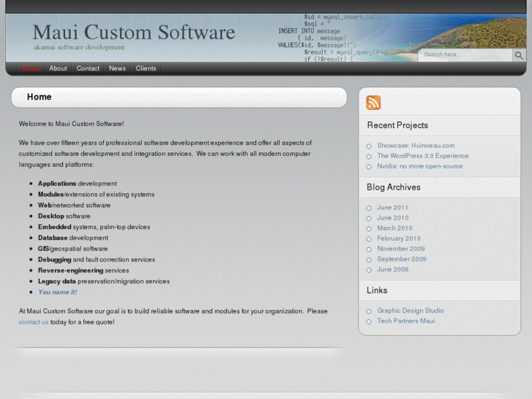Image resolution: width=532 pixels, height=399 pixels.
Task: Open the Clients navigation tab
Action: pyautogui.click(x=146, y=68)
